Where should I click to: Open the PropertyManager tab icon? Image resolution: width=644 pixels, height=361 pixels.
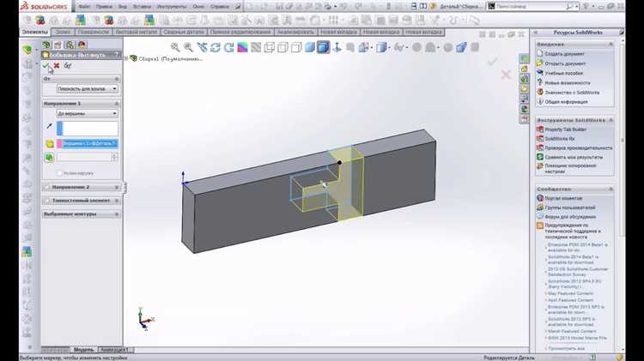click(58, 45)
